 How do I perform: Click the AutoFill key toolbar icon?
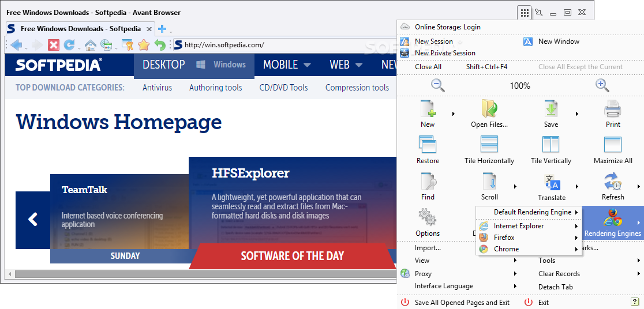pos(128,45)
